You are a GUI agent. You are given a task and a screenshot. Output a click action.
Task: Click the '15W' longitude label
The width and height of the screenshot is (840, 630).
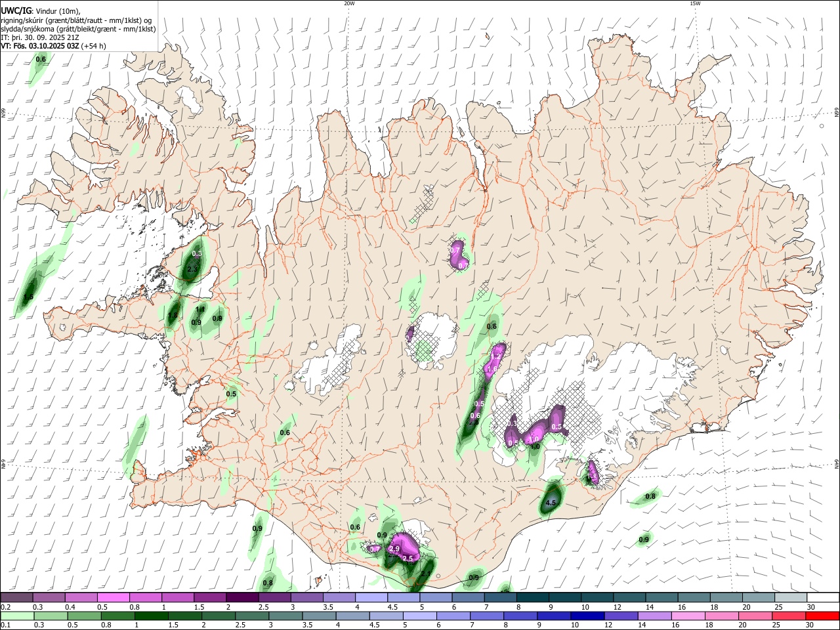[694, 3]
